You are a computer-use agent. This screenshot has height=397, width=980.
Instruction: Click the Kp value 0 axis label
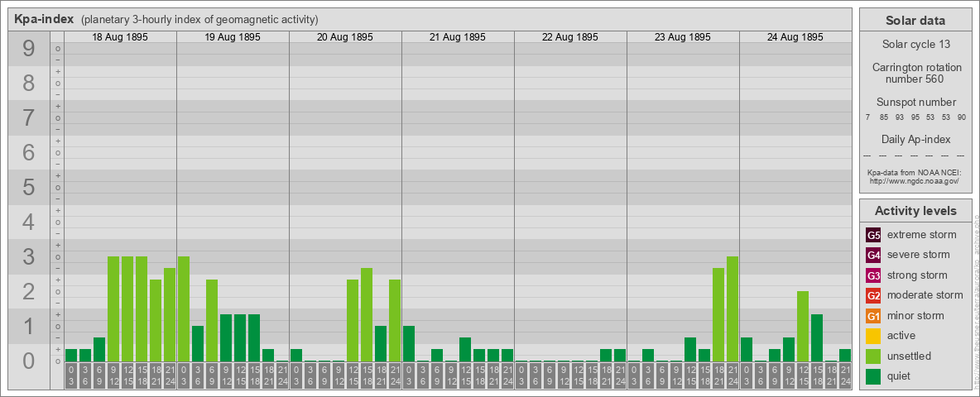[29, 361]
